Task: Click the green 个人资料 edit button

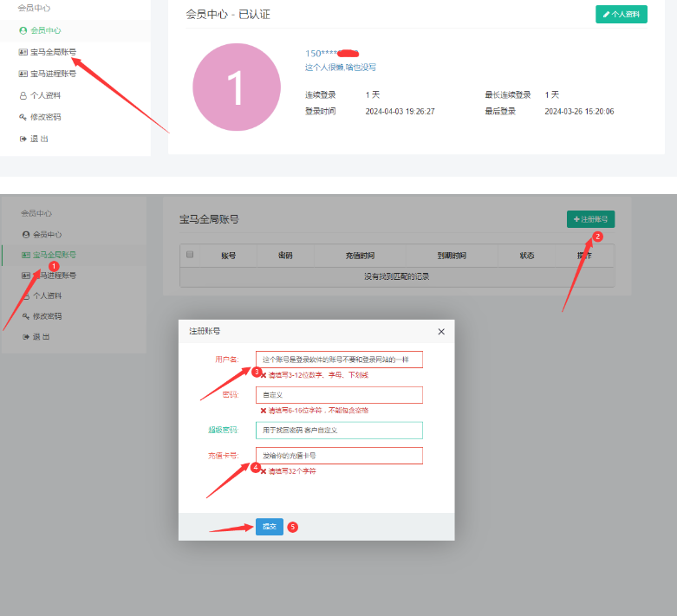Action: (x=622, y=14)
